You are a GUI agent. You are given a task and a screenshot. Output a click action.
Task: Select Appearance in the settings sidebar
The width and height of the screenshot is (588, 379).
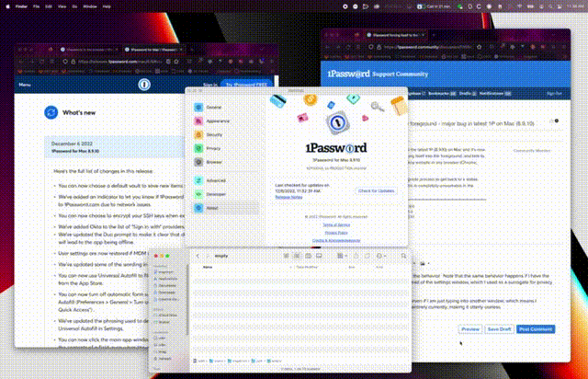[x=217, y=121]
